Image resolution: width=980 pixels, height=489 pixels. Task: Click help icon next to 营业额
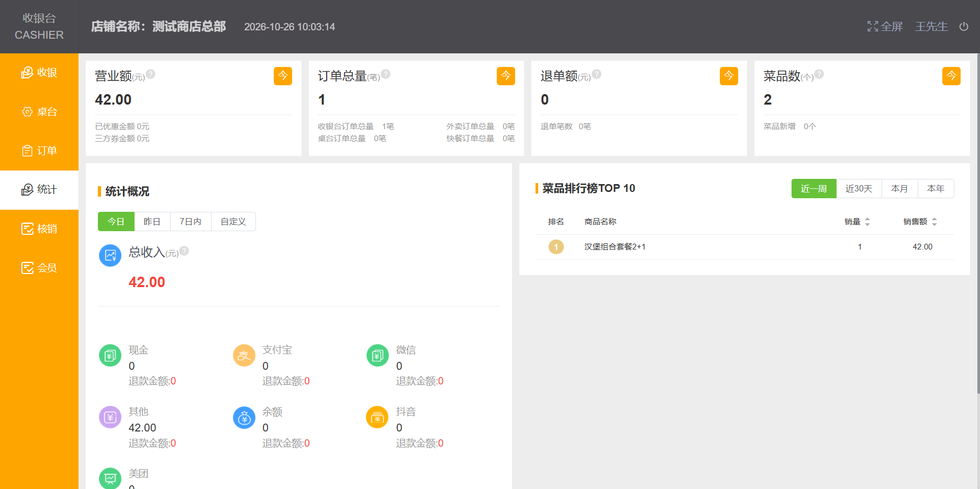coord(151,74)
